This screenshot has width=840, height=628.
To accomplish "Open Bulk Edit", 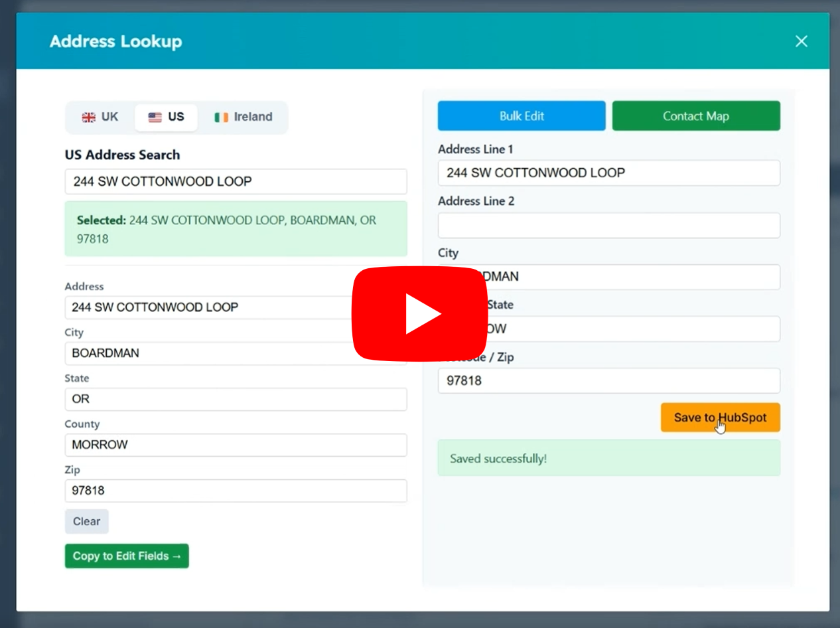I will coord(522,116).
